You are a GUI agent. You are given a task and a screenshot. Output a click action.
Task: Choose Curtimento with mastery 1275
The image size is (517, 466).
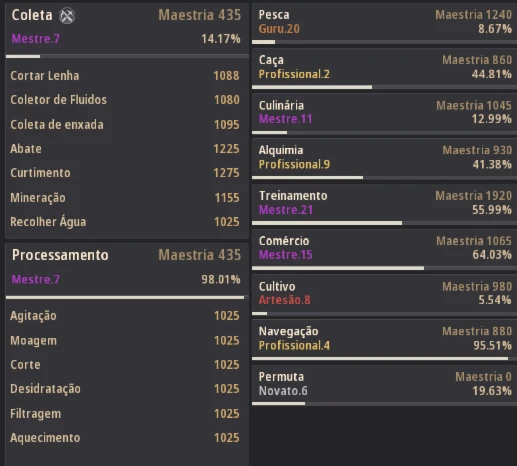click(125, 173)
